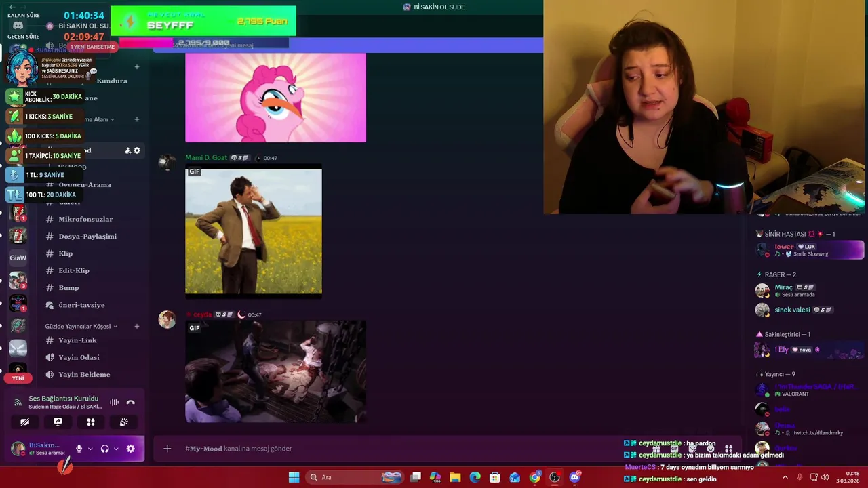Viewport: 868px width, 488px height.
Task: Deafen audio with headphones icon
Action: 104,449
